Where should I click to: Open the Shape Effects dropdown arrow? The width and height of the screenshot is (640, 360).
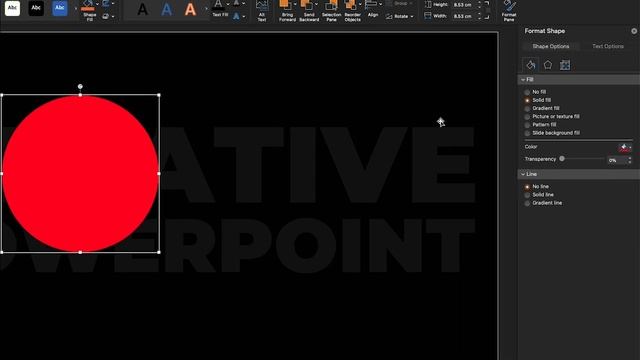pyautogui.click(x=113, y=17)
